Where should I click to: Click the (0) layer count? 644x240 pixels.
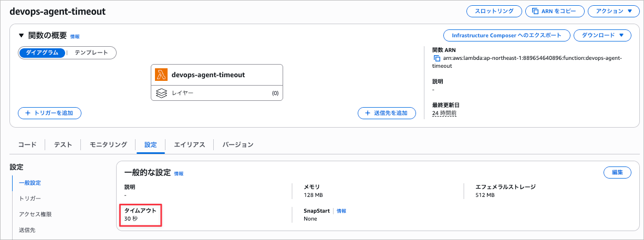[275, 93]
